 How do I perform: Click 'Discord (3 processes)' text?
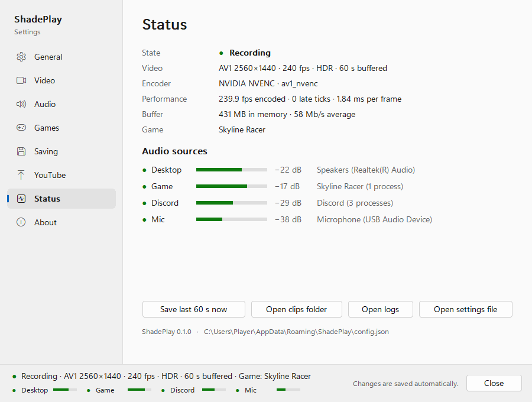point(355,203)
